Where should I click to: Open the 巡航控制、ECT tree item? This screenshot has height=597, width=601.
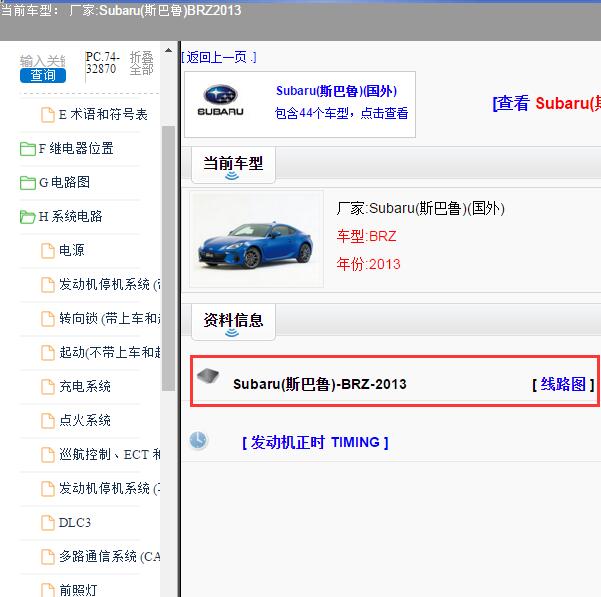[x=109, y=455]
